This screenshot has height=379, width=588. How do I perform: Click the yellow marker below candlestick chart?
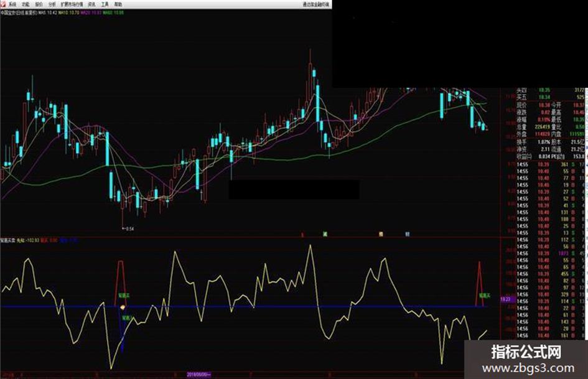pos(381,234)
